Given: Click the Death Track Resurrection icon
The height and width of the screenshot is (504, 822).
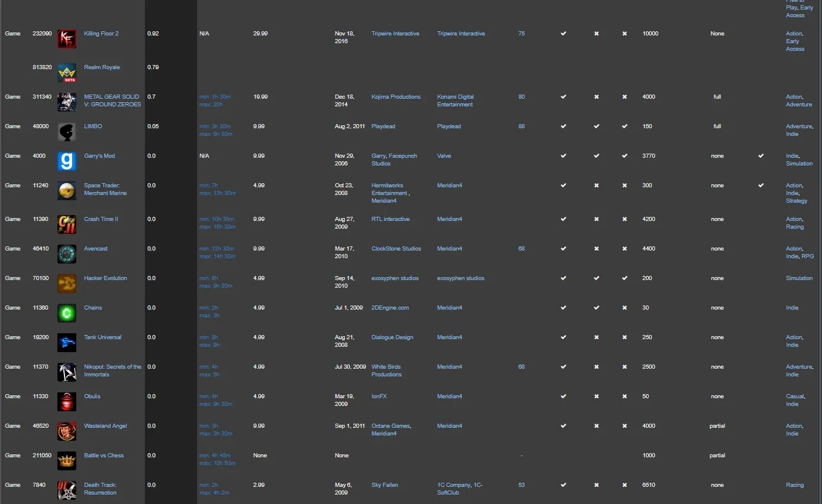Looking at the screenshot, I should pos(67,490).
